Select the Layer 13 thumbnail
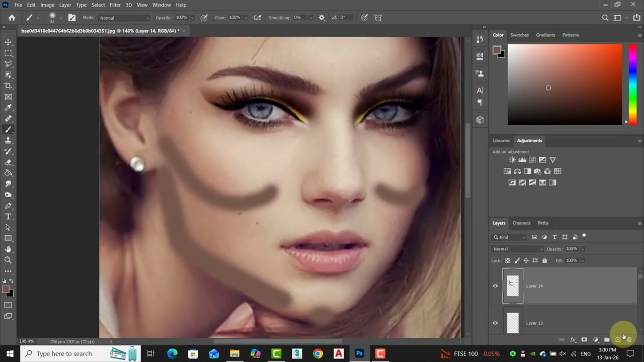This screenshot has height=362, width=644. [513, 323]
